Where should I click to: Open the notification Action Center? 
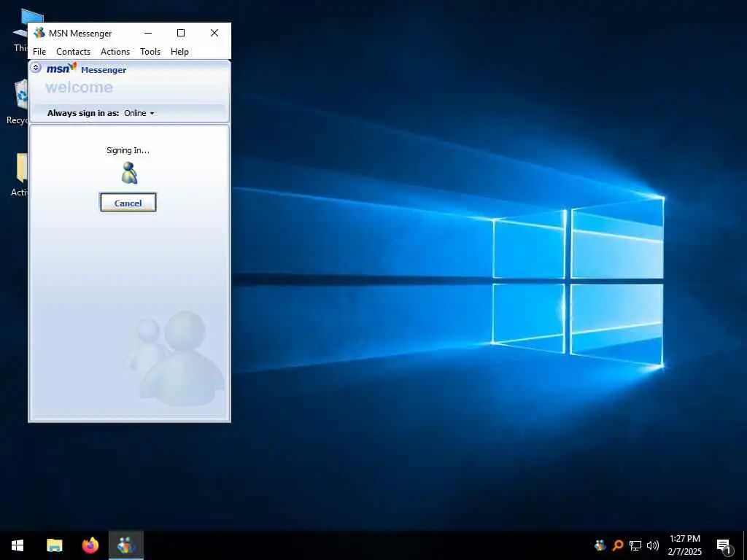(x=724, y=545)
